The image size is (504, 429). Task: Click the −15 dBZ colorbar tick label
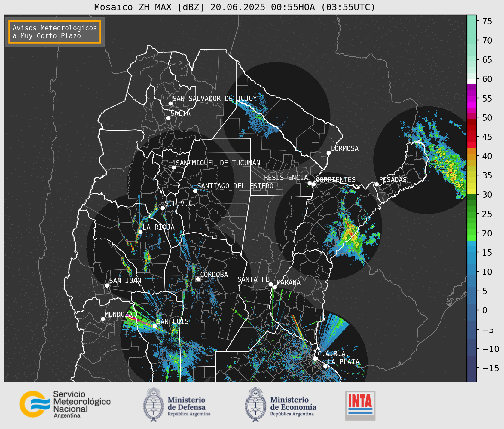tap(490, 368)
